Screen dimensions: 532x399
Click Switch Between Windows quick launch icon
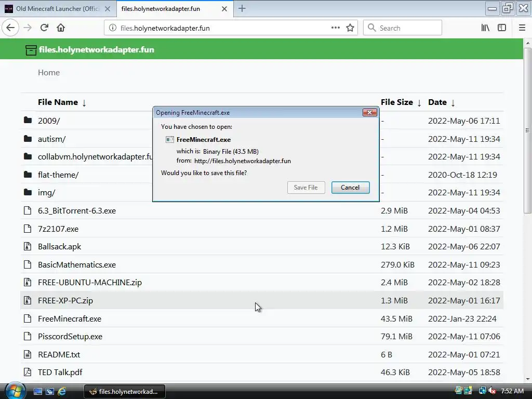pyautogui.click(x=49, y=392)
